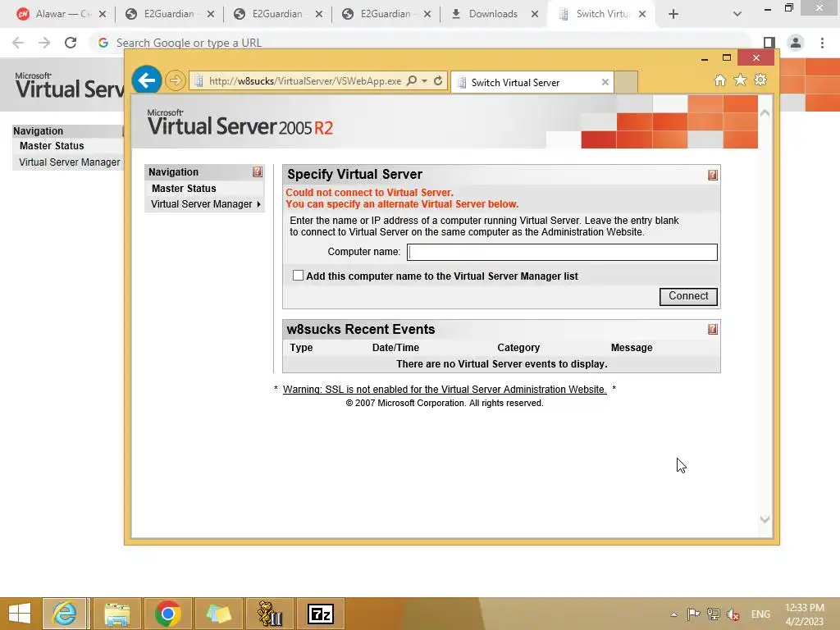Switch to the Downloads Chrome tab
This screenshot has height=630, width=840.
click(493, 14)
